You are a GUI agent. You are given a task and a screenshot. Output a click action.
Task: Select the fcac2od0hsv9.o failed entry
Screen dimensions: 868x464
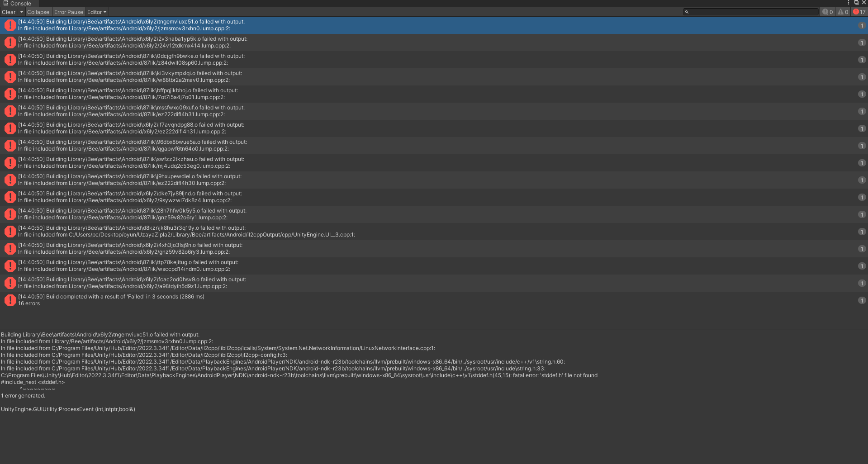(x=434, y=283)
